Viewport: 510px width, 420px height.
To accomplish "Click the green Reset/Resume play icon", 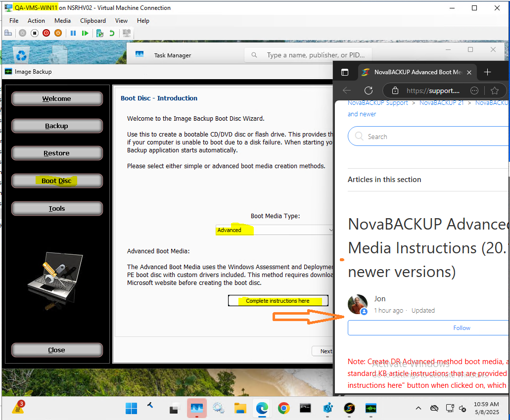I will pos(85,33).
